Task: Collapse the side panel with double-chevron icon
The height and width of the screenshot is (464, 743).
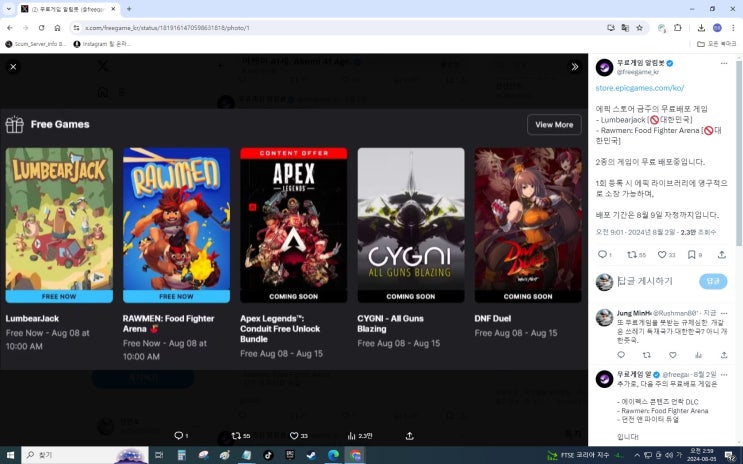Action: pos(574,67)
